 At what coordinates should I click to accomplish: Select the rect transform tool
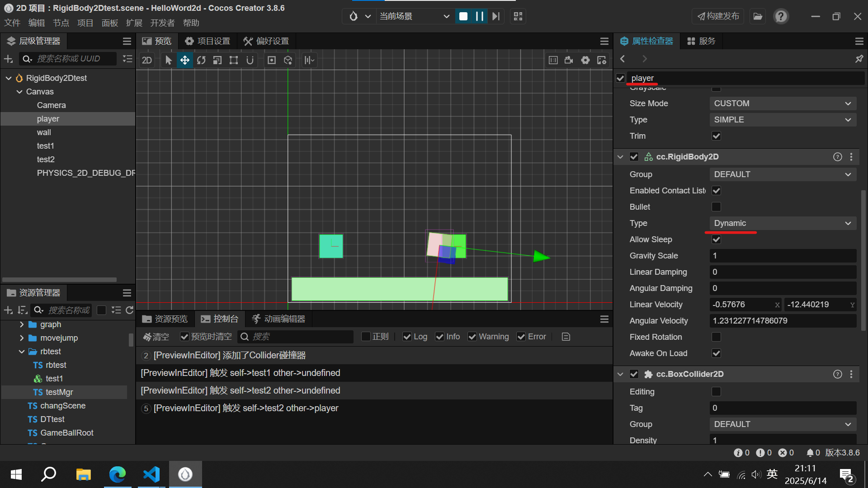(234, 60)
